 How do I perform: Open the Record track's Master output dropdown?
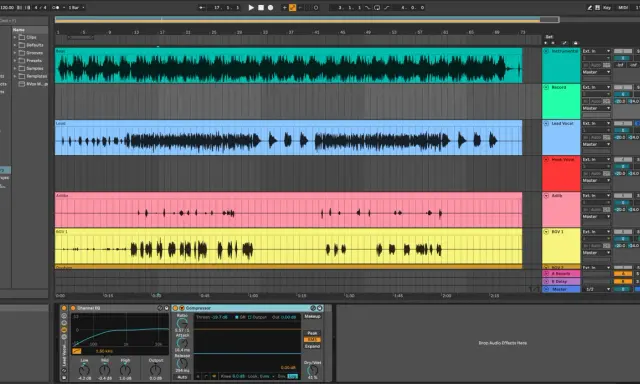click(596, 108)
